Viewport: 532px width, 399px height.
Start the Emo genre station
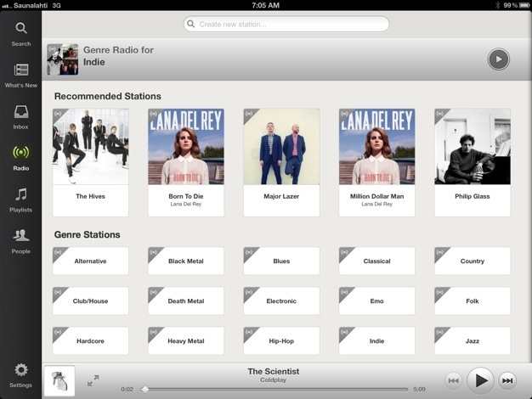(x=377, y=301)
